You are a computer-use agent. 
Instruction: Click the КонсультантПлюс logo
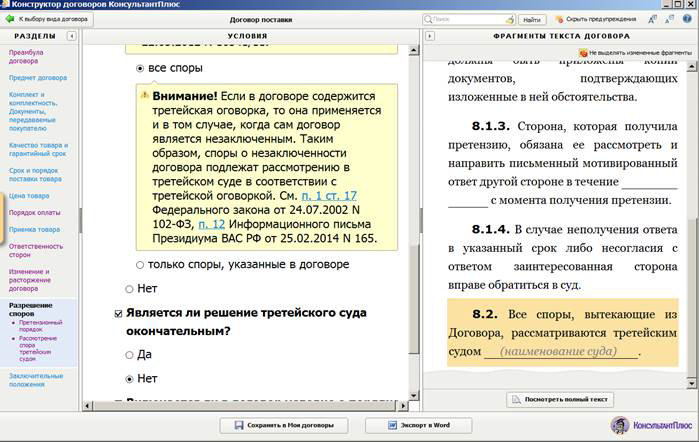pyautogui.click(x=651, y=425)
